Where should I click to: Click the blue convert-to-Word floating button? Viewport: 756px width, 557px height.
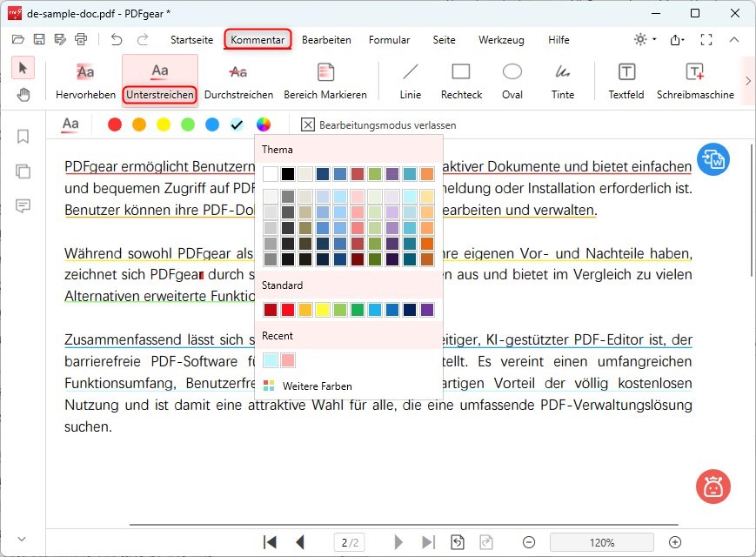[713, 159]
